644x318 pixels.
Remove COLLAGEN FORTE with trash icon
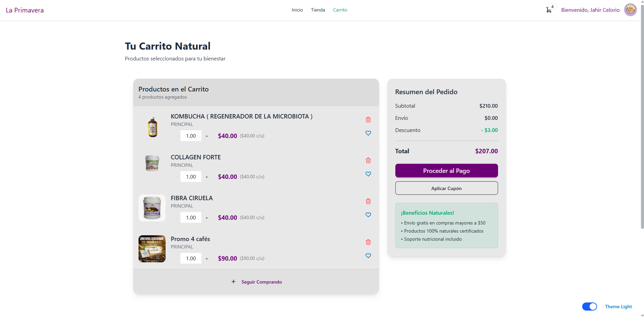tap(368, 160)
